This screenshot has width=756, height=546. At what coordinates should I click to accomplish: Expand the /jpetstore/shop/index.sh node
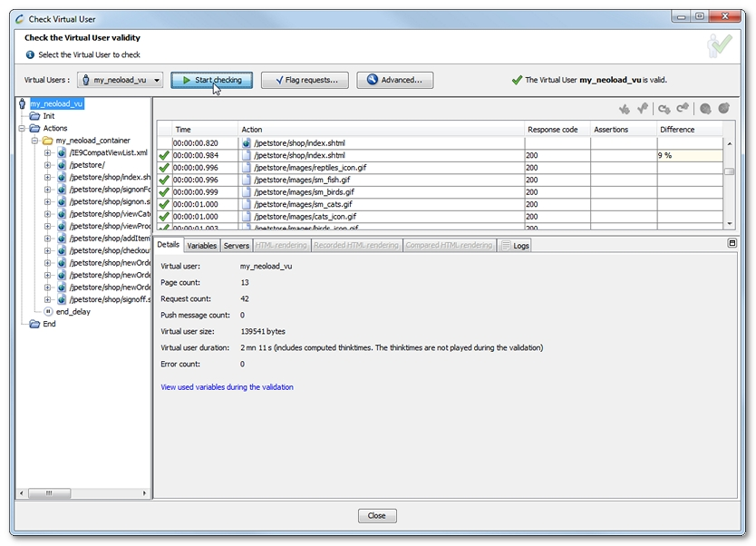point(47,178)
